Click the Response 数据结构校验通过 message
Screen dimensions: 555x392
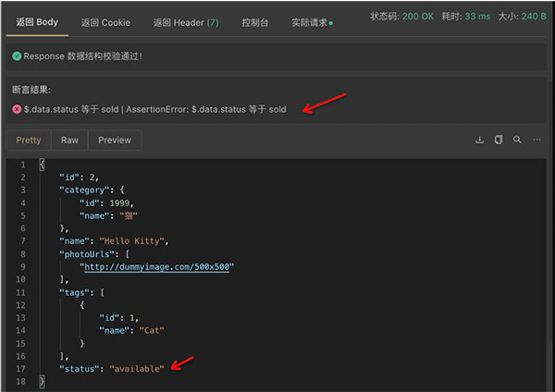[x=83, y=55]
